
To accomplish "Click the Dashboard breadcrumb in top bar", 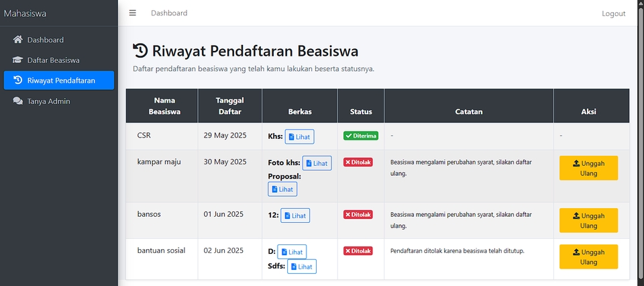I will [169, 13].
